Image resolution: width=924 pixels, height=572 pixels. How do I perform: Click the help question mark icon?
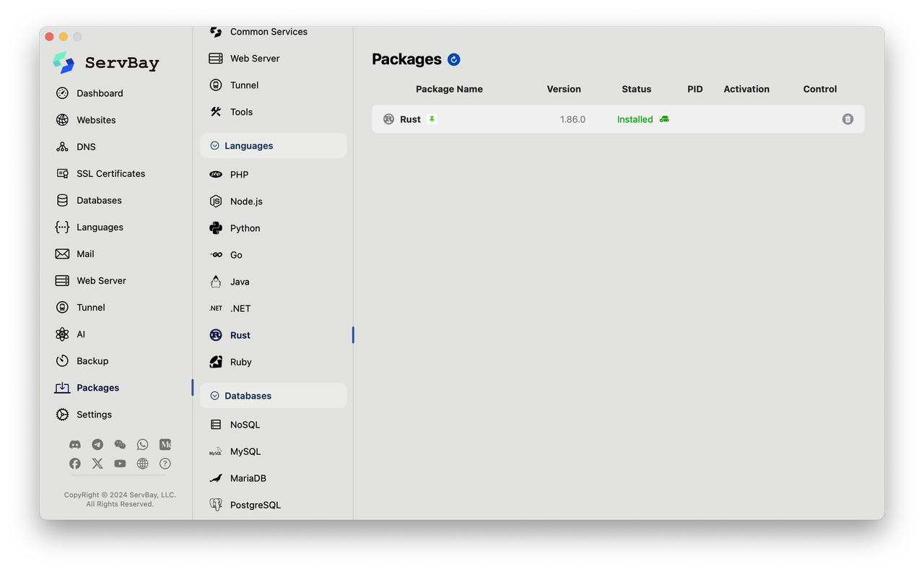coord(165,464)
